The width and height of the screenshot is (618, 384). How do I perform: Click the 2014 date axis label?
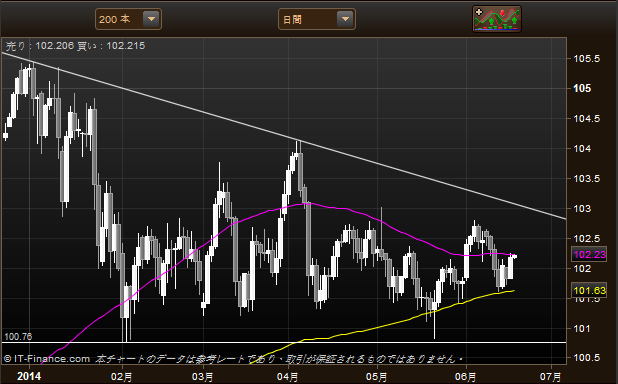(28, 376)
